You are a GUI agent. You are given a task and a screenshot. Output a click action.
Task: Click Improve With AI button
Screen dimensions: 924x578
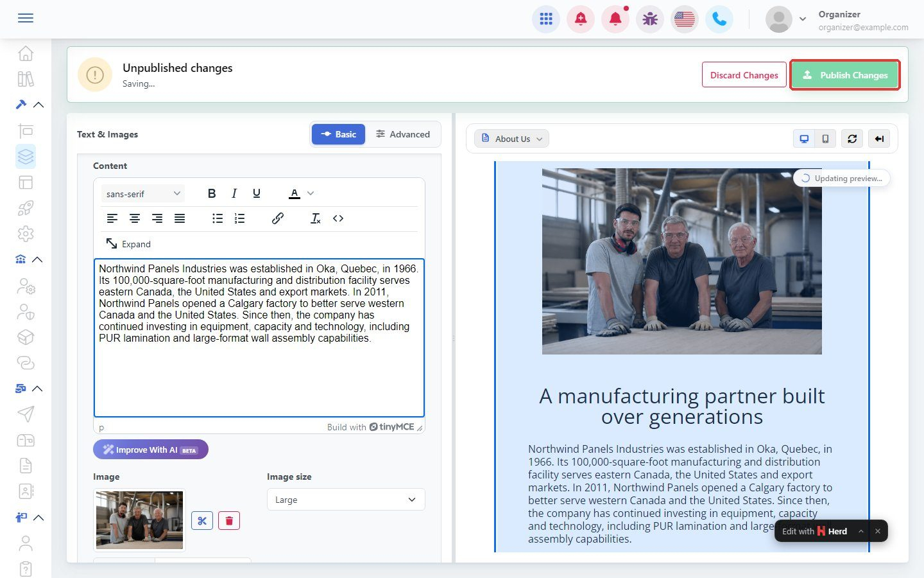point(151,450)
